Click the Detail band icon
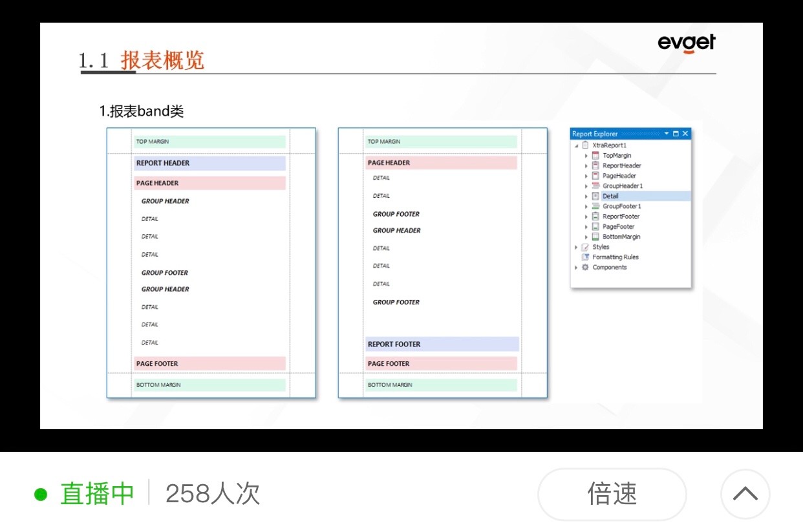 595,196
